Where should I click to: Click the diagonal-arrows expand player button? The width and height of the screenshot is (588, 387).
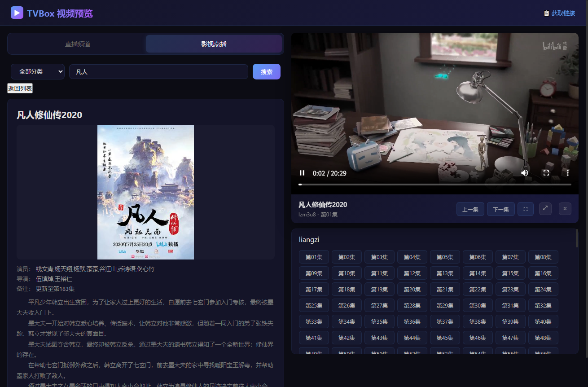click(545, 209)
